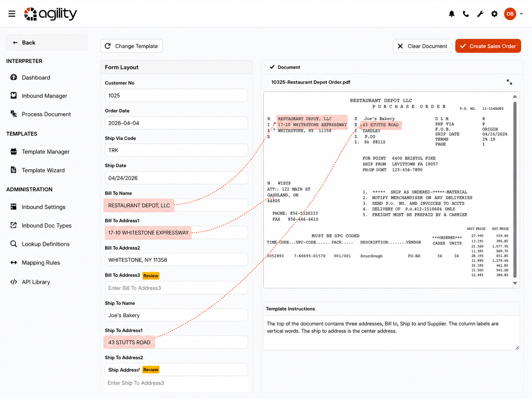The image size is (532, 399).
Task: Click the 43 STUTTS ROAD highlight in document
Action: pyautogui.click(x=381, y=125)
